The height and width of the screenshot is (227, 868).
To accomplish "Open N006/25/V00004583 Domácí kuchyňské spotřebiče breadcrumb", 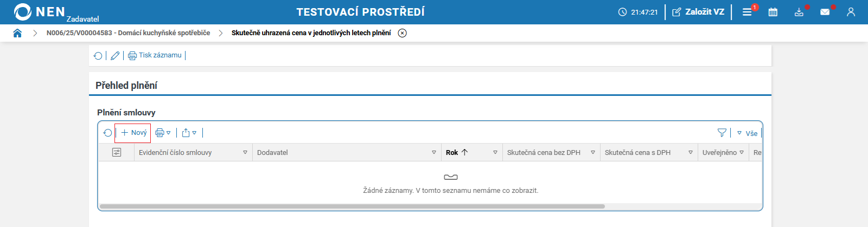I will click(128, 33).
